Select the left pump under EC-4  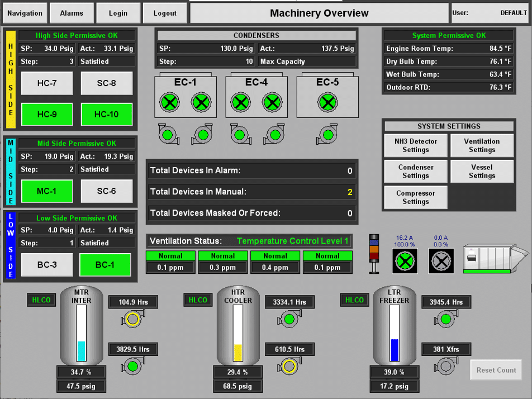tap(240, 134)
